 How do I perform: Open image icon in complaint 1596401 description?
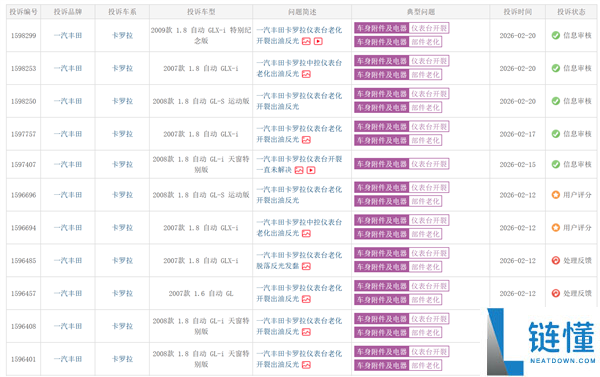[307, 365]
